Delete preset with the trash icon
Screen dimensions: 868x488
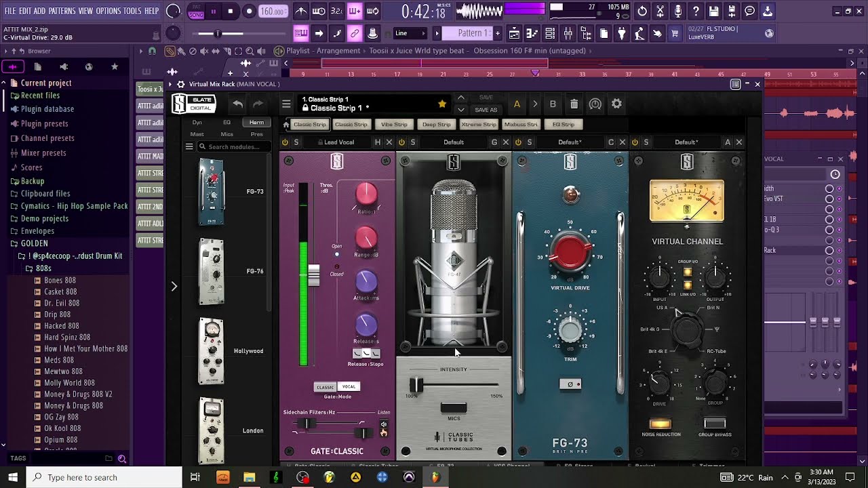click(574, 104)
